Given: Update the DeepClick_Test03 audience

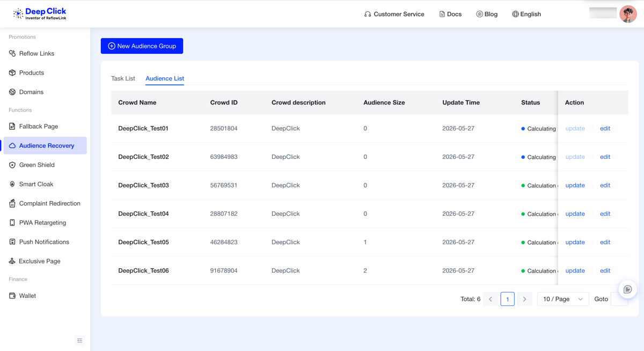Looking at the screenshot, I should [x=575, y=185].
